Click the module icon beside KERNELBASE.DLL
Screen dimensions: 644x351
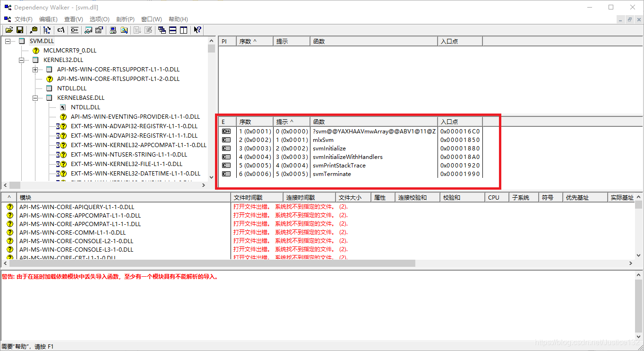coord(49,97)
